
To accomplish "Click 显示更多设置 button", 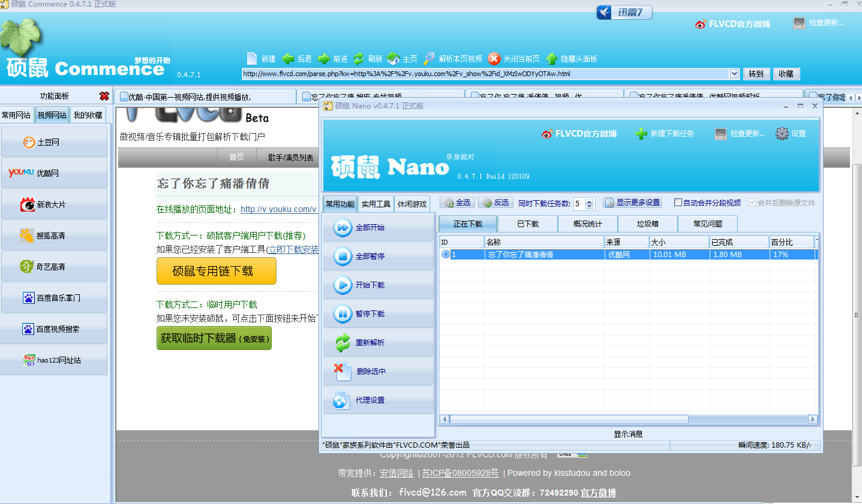I will click(632, 203).
